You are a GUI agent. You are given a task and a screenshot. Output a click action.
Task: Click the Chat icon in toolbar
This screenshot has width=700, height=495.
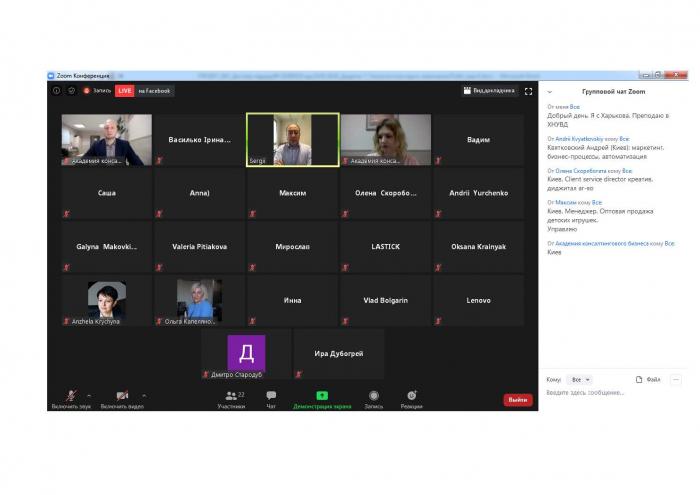[271, 396]
